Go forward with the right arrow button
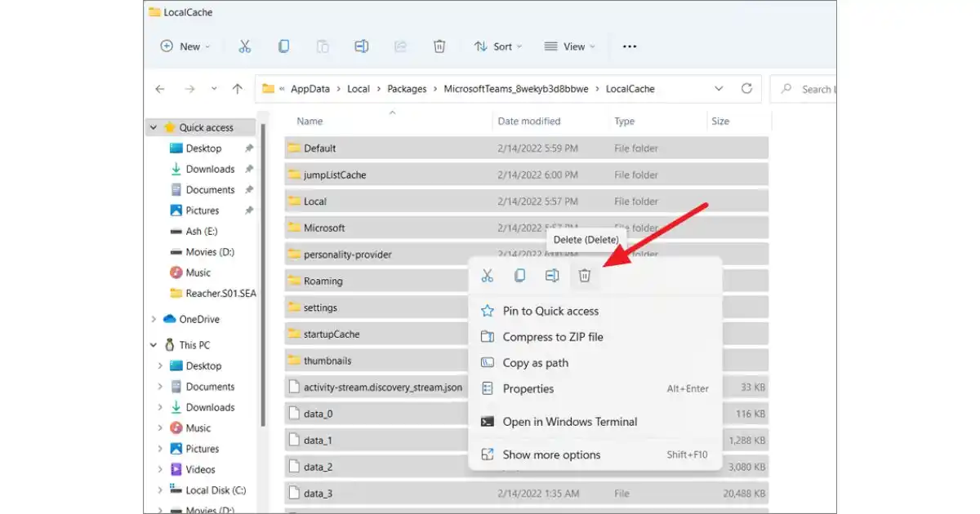This screenshot has height=514, width=980. (x=189, y=89)
